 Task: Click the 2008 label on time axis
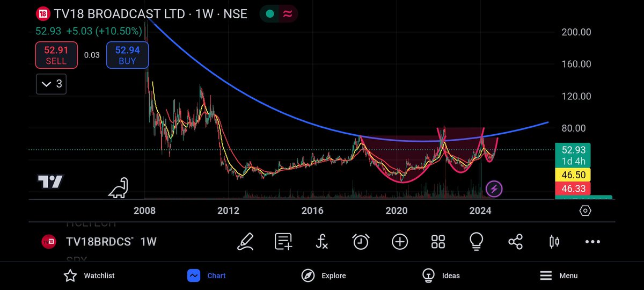pyautogui.click(x=145, y=211)
